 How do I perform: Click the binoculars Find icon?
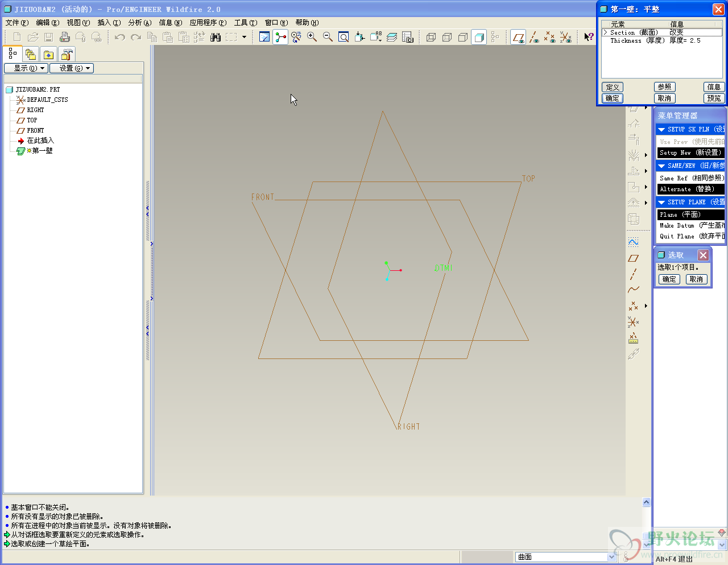215,37
